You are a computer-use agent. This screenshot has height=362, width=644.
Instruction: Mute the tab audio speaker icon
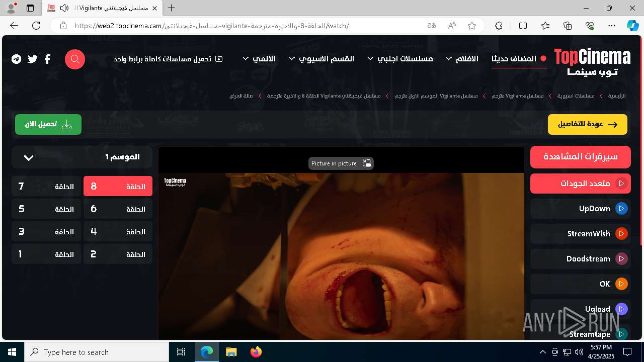[64, 8]
